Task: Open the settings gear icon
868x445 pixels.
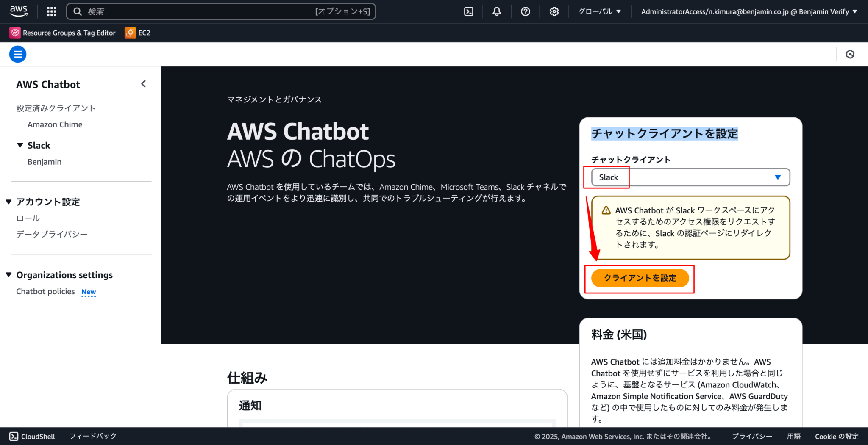Action: click(x=554, y=11)
